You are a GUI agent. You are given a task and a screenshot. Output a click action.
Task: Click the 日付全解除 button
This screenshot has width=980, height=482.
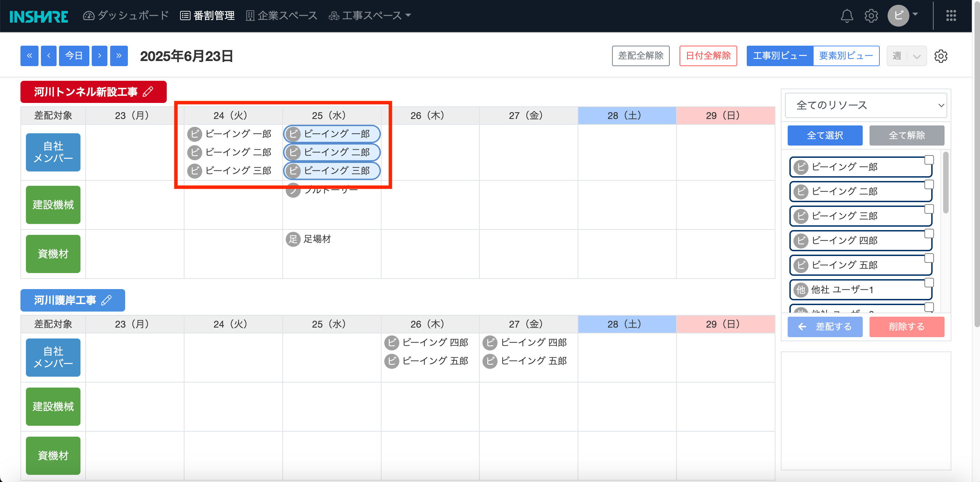(708, 56)
